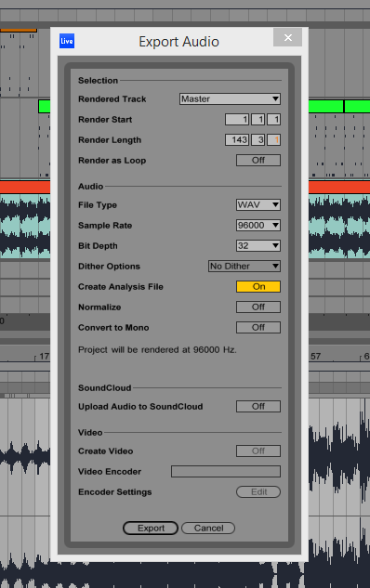Click the Cancel button
Viewport: 370px width, 588px height.
[208, 528]
